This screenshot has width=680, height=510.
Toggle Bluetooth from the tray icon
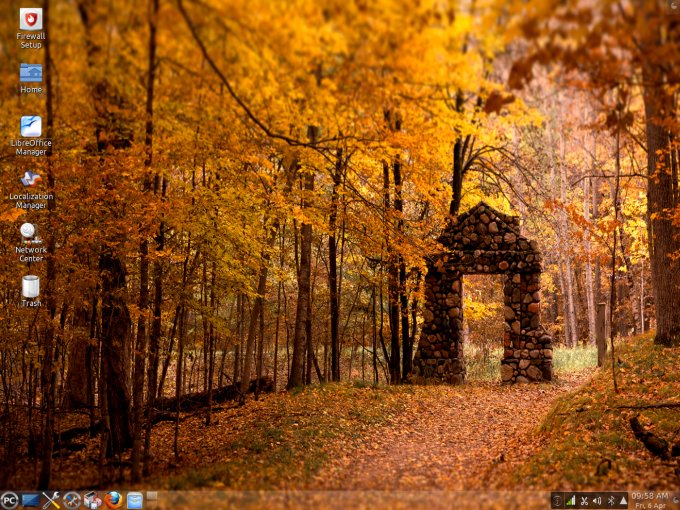click(610, 500)
